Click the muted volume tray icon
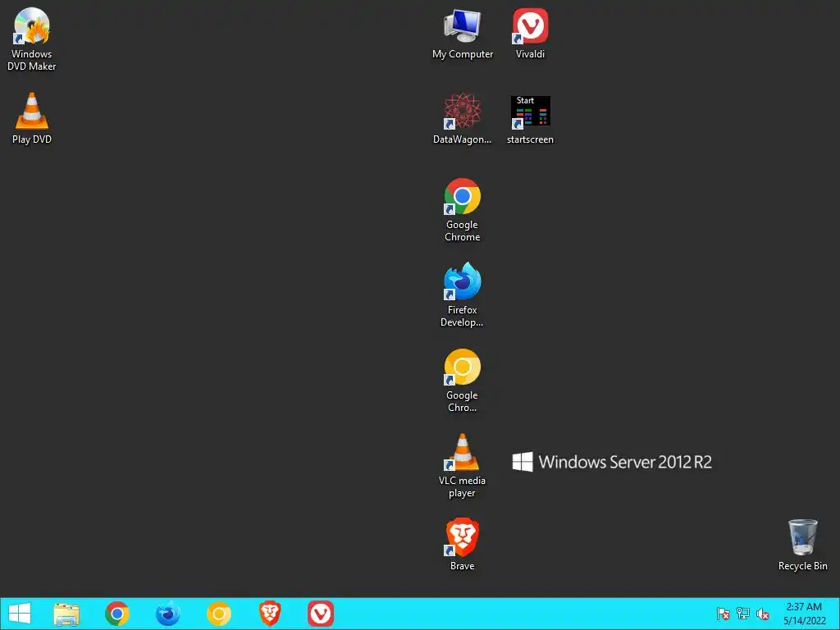This screenshot has height=630, width=840. [x=763, y=614]
